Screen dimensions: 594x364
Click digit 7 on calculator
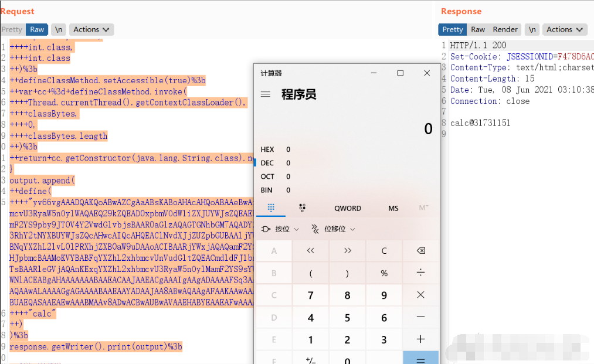coord(311,295)
